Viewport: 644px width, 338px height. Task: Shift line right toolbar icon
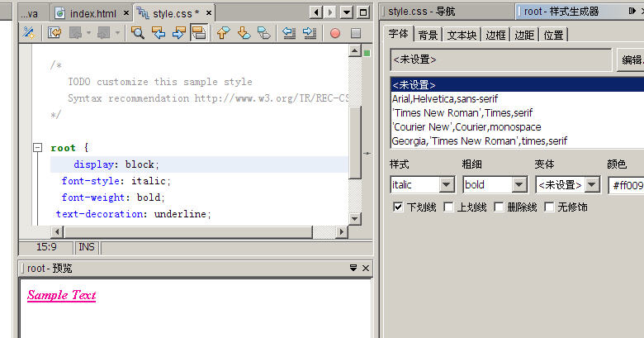(x=310, y=33)
